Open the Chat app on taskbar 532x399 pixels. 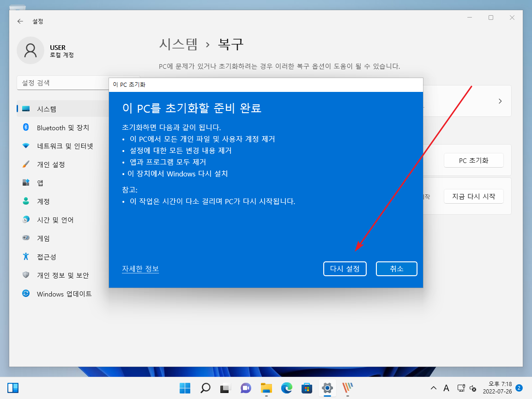tap(246, 388)
